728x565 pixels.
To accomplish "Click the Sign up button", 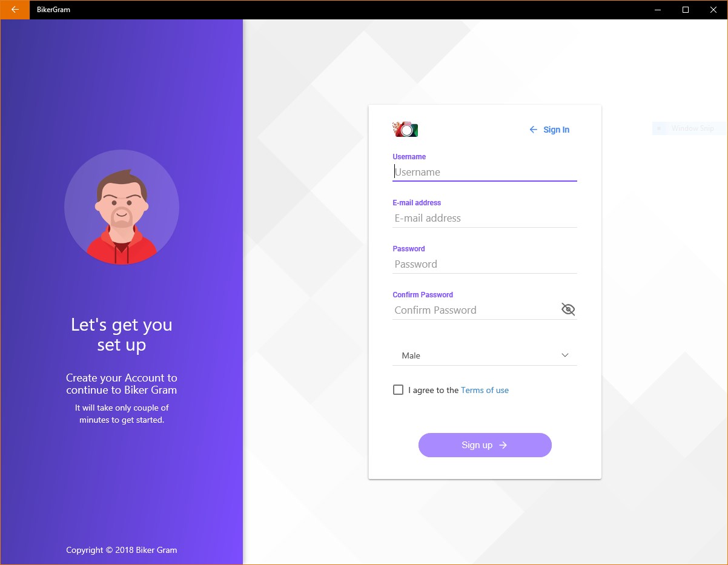I will pyautogui.click(x=485, y=445).
